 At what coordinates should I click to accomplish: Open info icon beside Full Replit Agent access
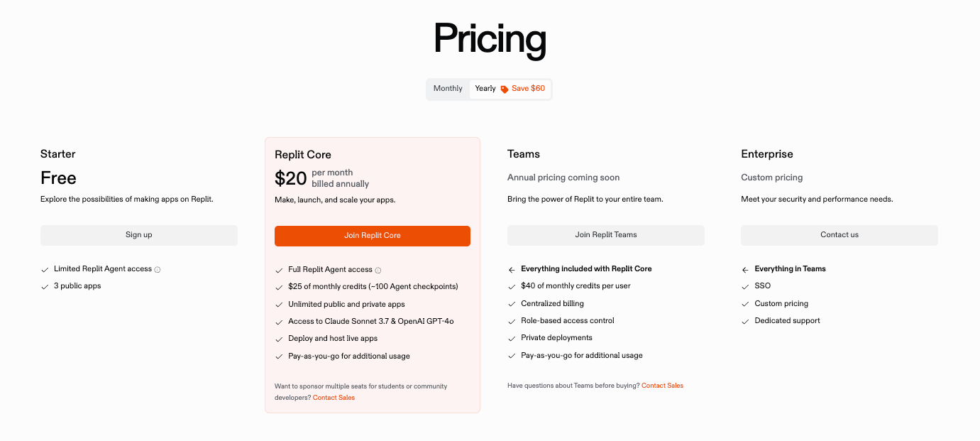(x=378, y=271)
